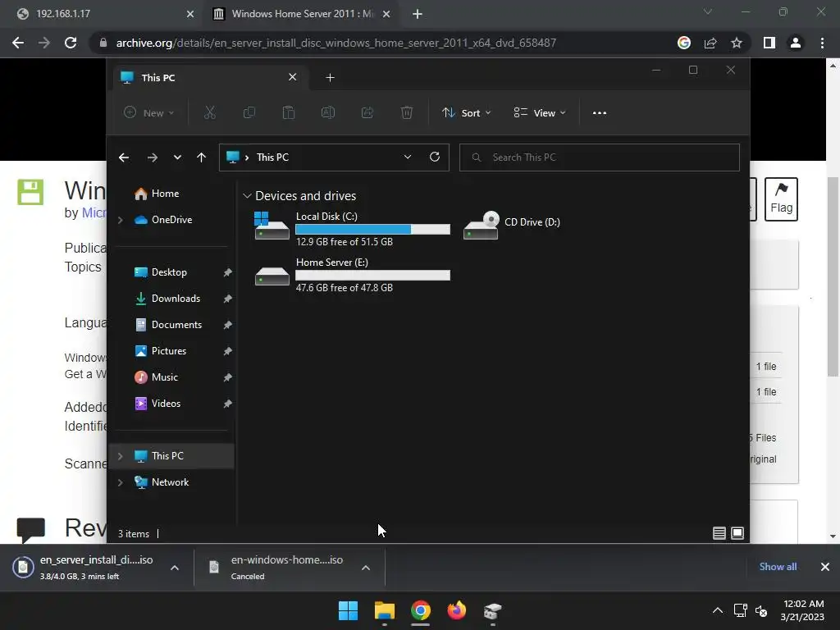
Task: Click the Google icon in the address bar
Action: [684, 43]
